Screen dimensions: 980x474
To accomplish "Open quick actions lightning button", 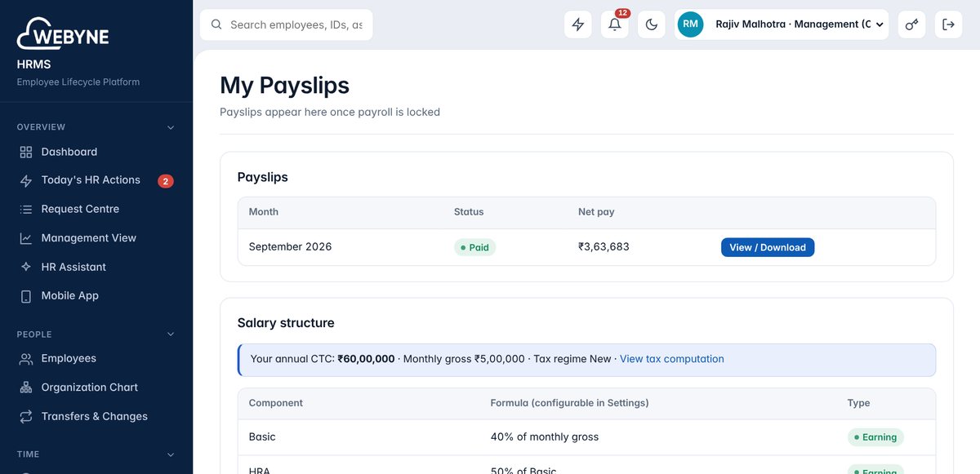I will 578,24.
